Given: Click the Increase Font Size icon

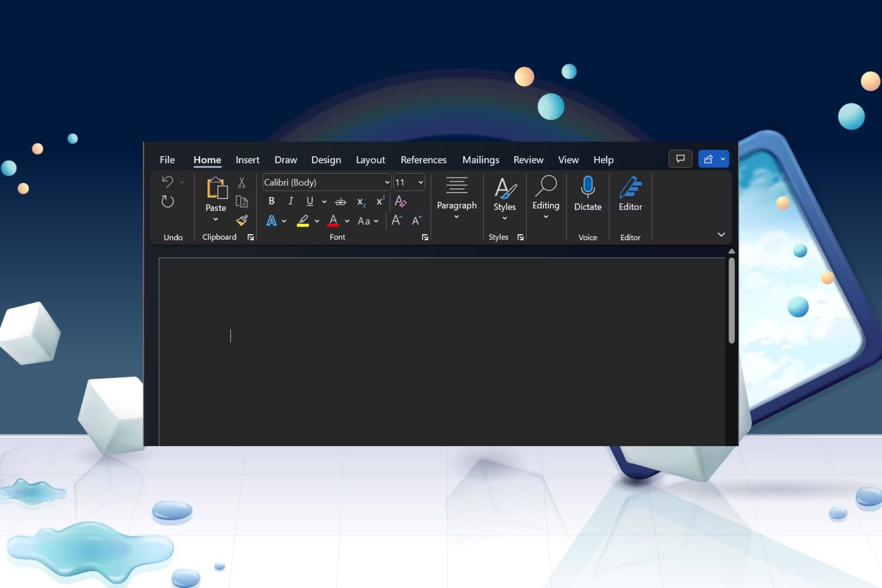Looking at the screenshot, I should pos(397,220).
